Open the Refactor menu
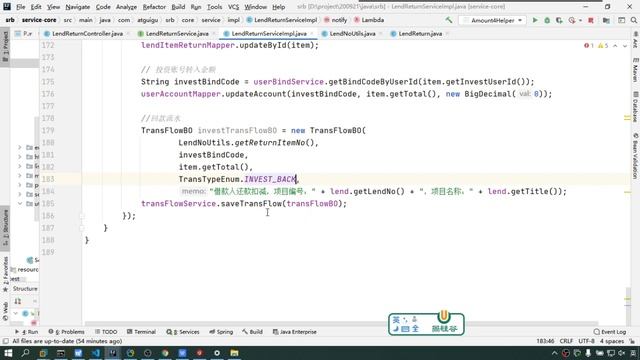The image size is (640, 360). tap(154, 7)
